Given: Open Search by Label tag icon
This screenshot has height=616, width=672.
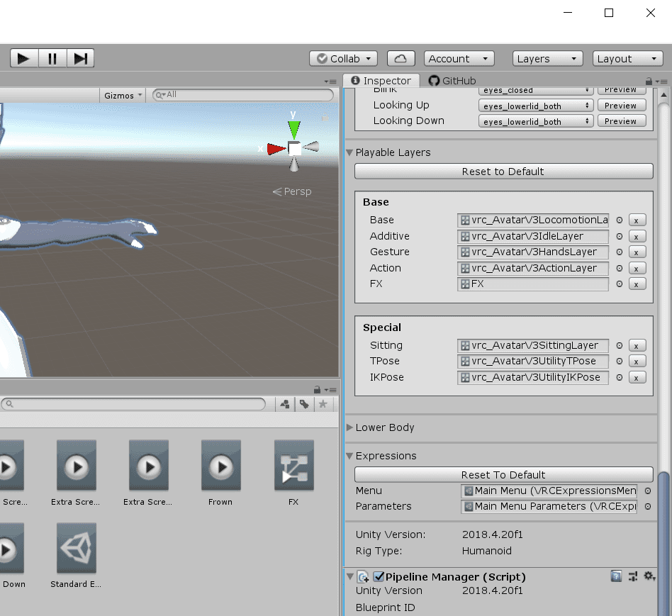Looking at the screenshot, I should (x=304, y=404).
